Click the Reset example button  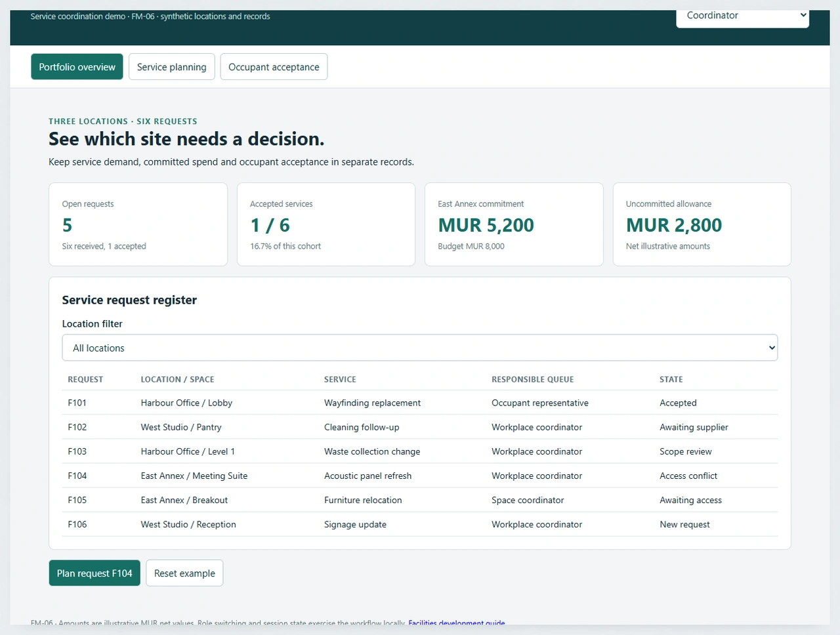pyautogui.click(x=184, y=573)
